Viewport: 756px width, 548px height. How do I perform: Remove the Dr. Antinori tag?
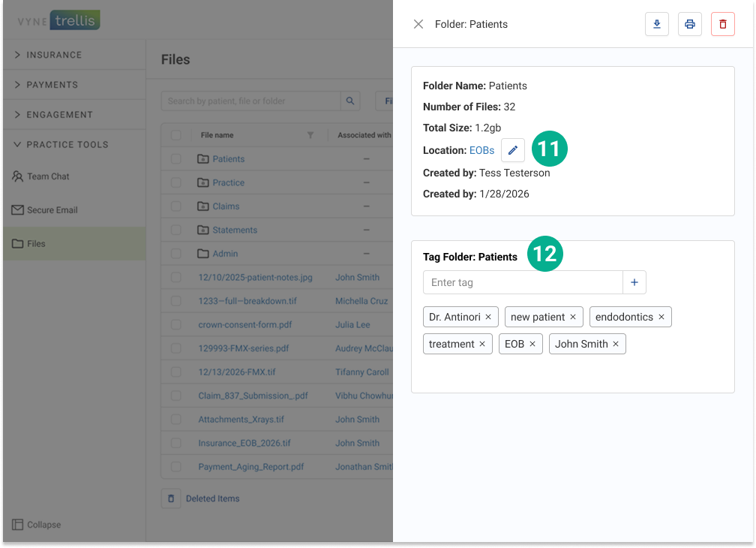tap(488, 317)
